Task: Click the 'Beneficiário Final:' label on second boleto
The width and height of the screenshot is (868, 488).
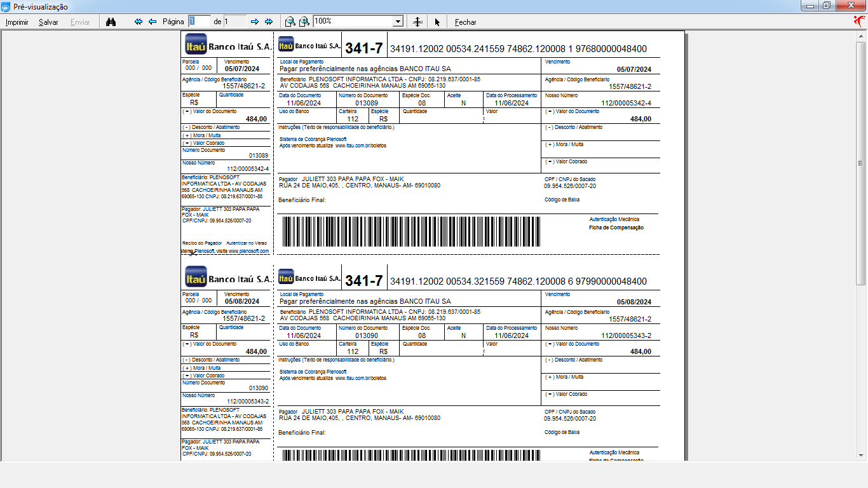Action: click(x=302, y=433)
